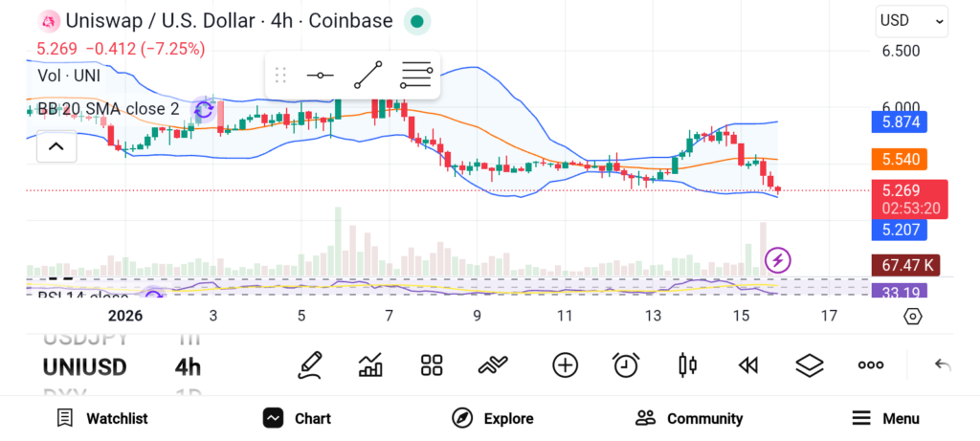980x441 pixels.
Task: Select the trend line drawing tool
Action: pyautogui.click(x=368, y=76)
